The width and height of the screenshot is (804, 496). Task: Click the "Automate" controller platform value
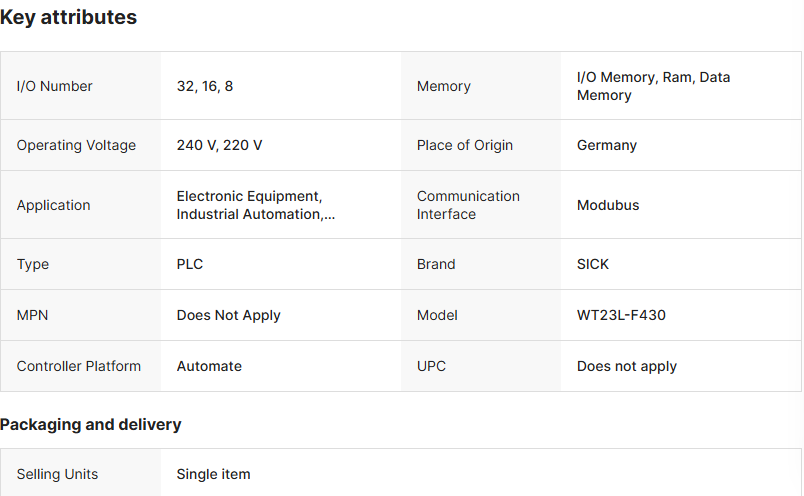coord(209,366)
